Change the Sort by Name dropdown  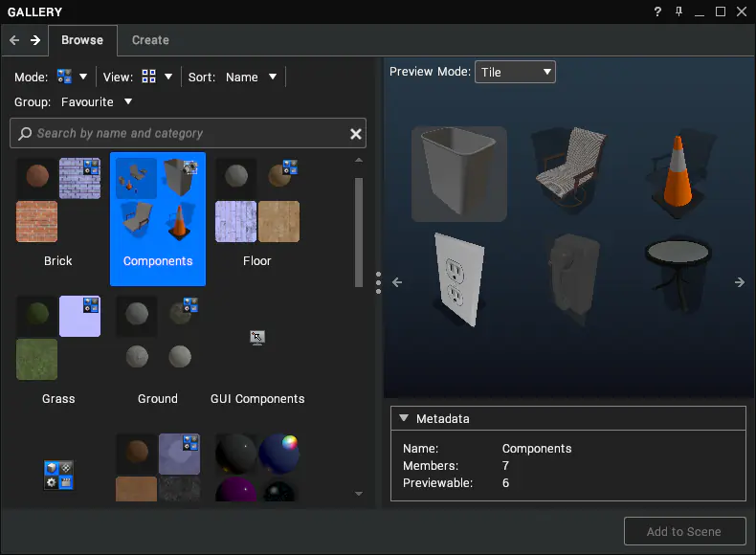tap(251, 78)
